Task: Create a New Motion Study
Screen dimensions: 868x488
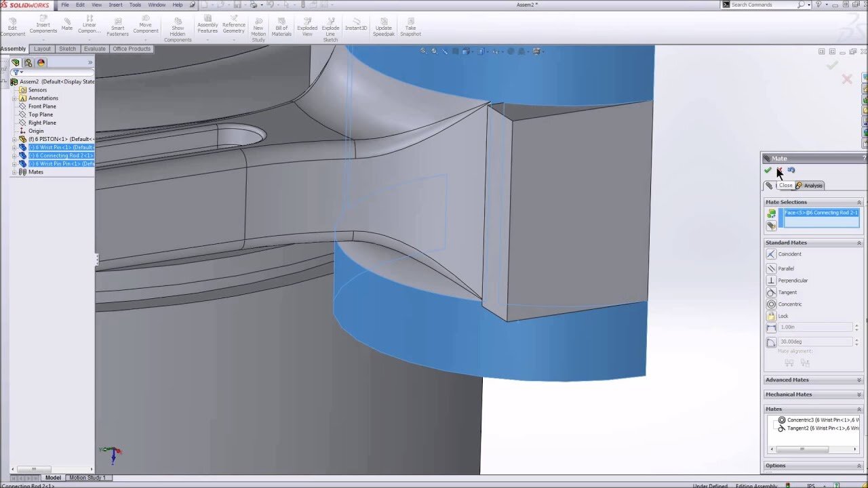Action: tap(258, 26)
